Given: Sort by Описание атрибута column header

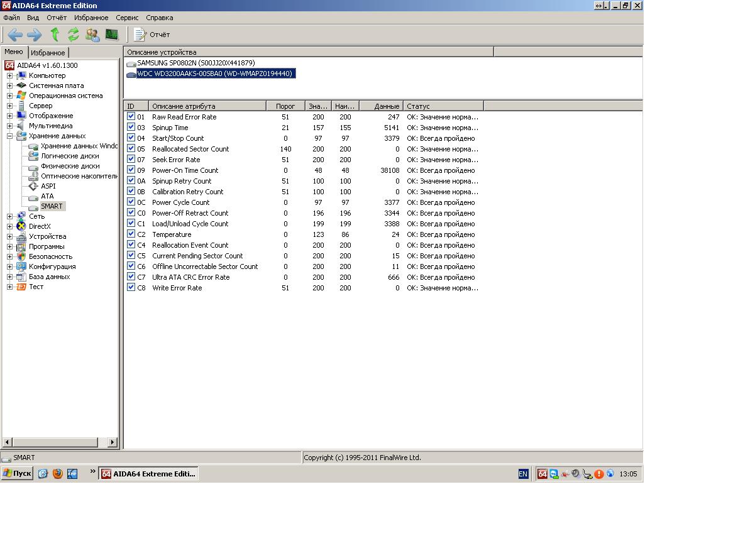Looking at the screenshot, I should coord(207,106).
